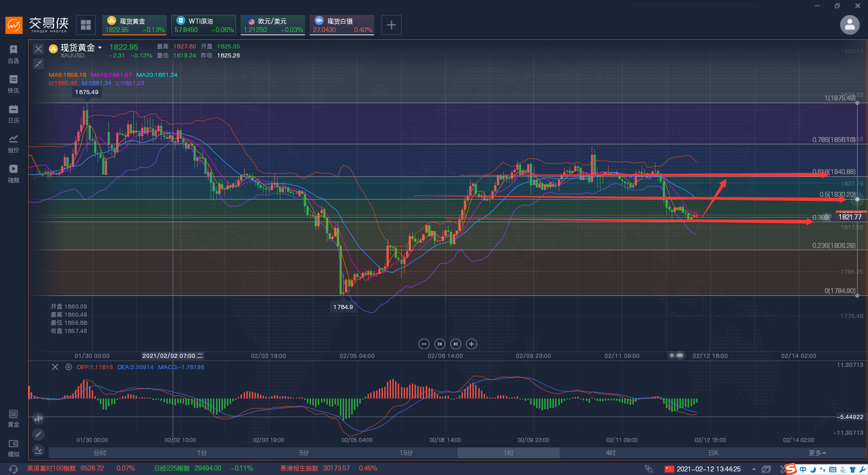Click the network connection plug icon

(x=649, y=469)
